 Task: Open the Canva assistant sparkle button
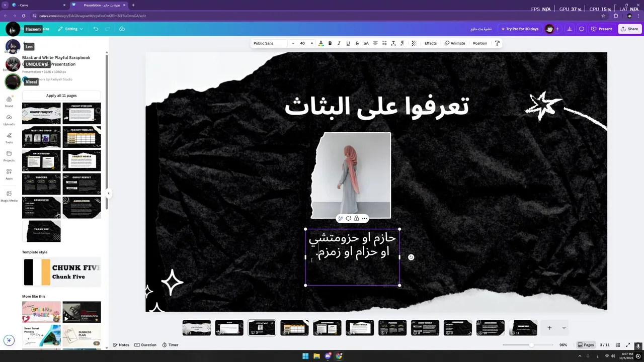(x=9, y=340)
